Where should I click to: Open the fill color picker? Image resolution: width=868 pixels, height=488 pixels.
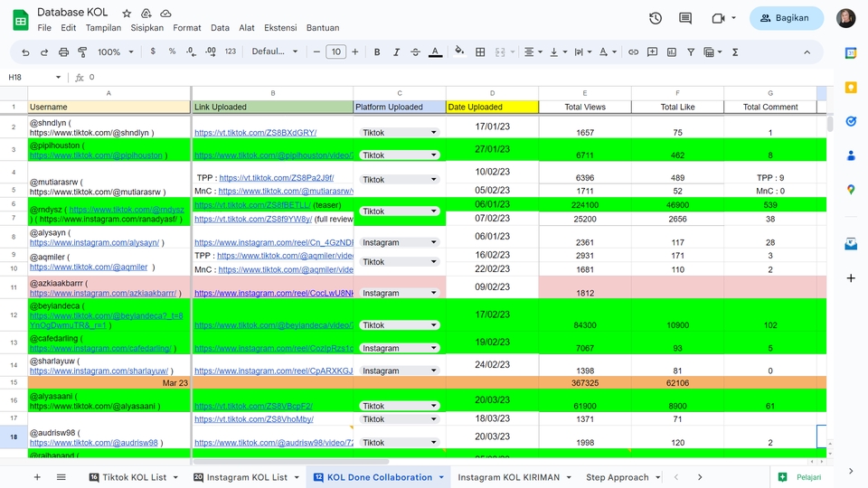(x=459, y=52)
